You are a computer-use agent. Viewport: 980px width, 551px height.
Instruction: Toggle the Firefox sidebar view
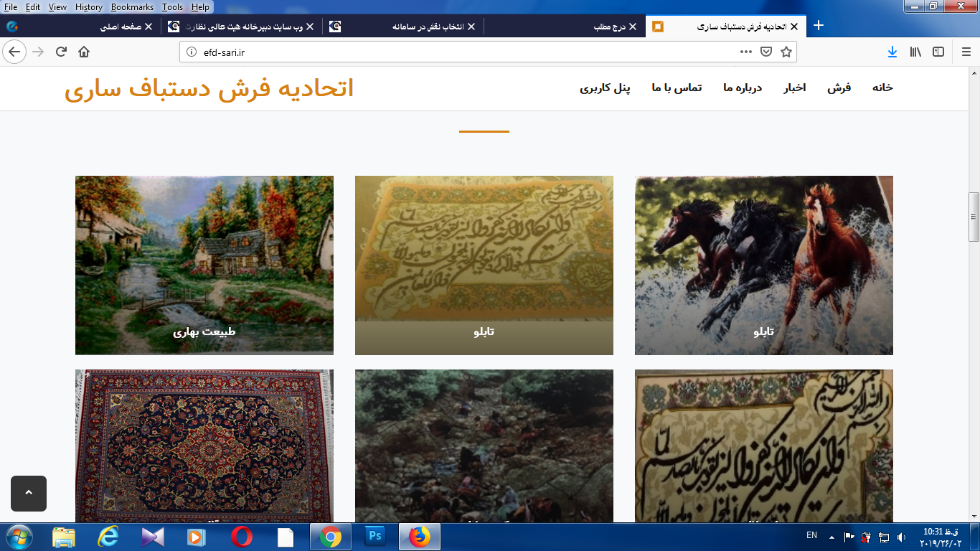[x=938, y=52]
